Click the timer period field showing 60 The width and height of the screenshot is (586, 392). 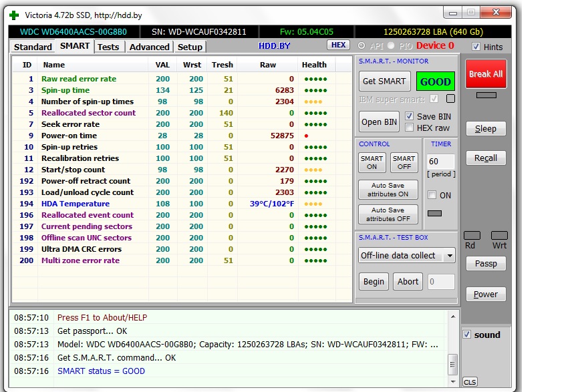pos(441,162)
